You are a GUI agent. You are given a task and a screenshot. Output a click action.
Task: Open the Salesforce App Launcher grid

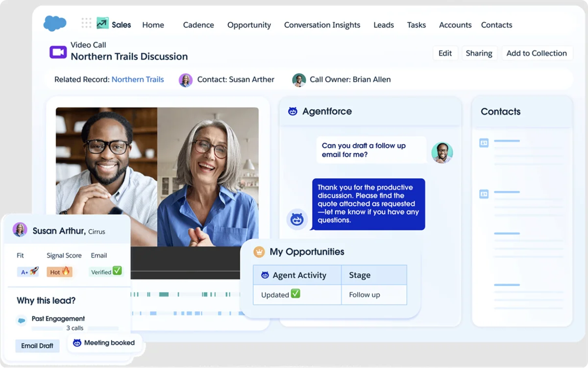click(86, 23)
